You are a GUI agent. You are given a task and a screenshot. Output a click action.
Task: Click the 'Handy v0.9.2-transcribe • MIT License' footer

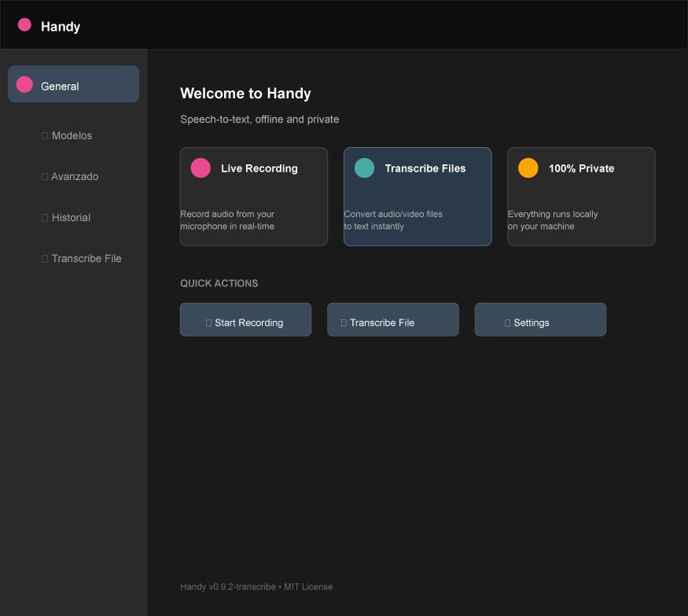pos(256,587)
